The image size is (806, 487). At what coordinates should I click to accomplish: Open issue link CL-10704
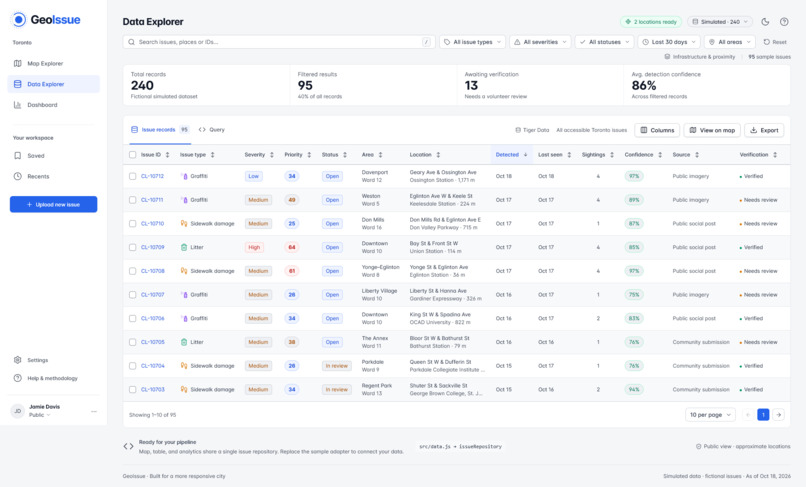pyautogui.click(x=153, y=366)
